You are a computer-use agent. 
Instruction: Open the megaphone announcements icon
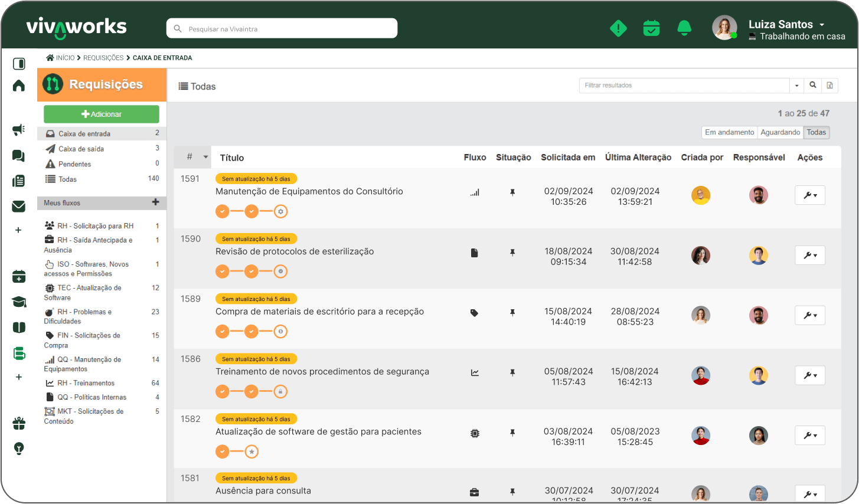point(19,129)
